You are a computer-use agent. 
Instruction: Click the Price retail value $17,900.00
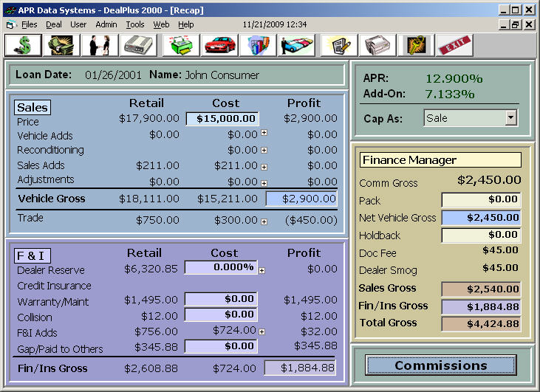click(149, 118)
